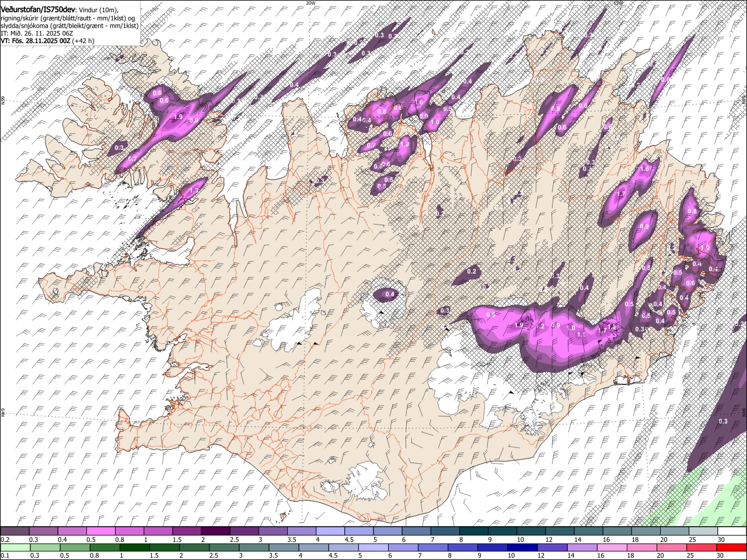This screenshot has height=560, width=747.
Task: Click the 'IT: Mið. 26. 11. 2025 06Z' line
Action: [36, 33]
